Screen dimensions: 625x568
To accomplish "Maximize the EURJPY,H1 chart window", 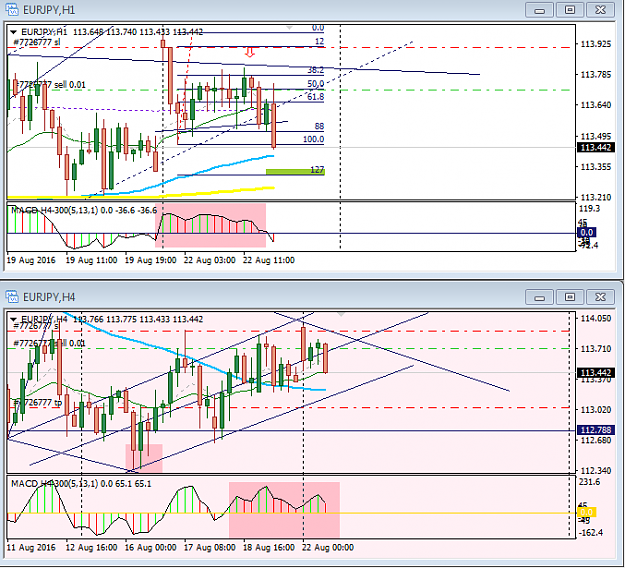I will (570, 10).
